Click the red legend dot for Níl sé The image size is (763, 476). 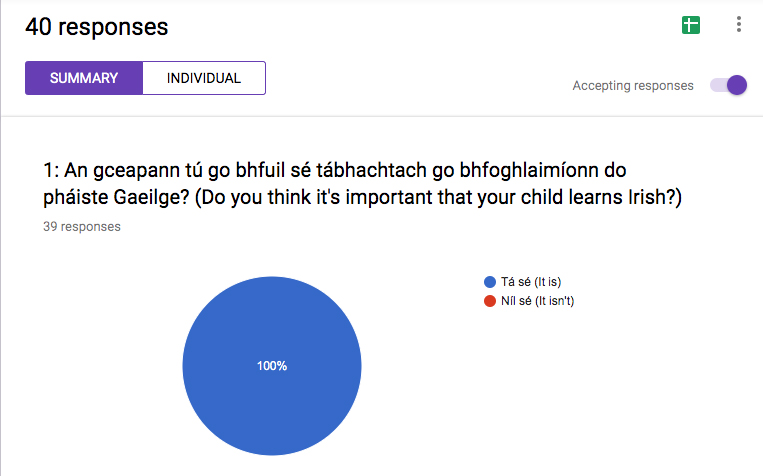(490, 301)
